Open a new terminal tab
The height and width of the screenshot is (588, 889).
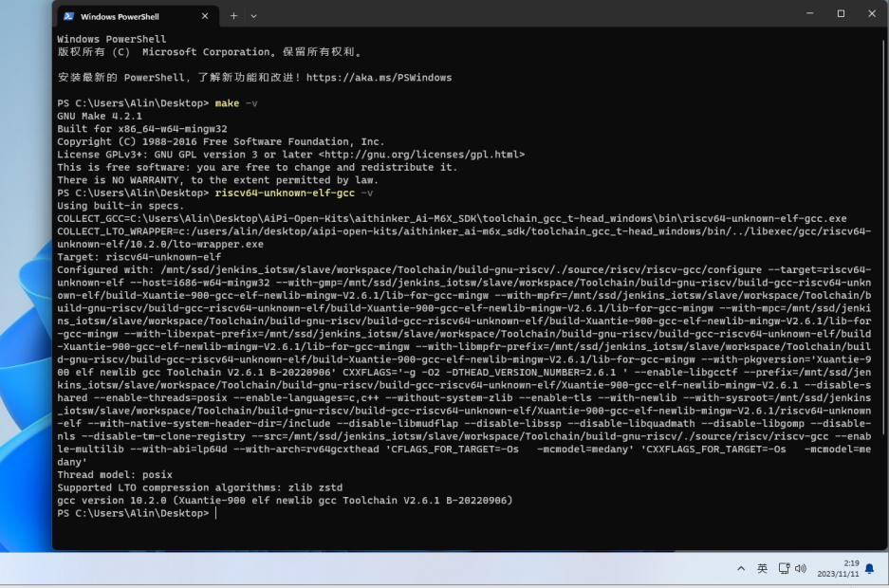pos(233,16)
